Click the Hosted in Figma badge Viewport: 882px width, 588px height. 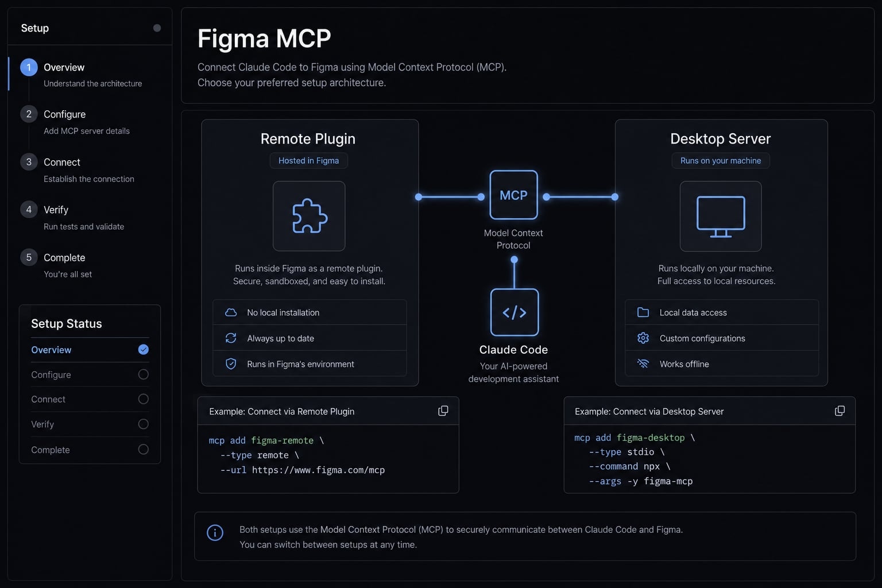pos(309,161)
